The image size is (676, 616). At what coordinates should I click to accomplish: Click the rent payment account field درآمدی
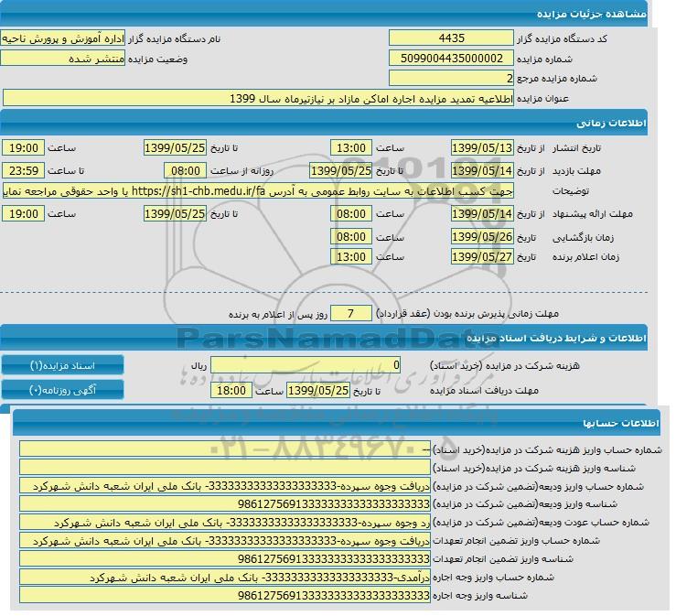pos(225,578)
